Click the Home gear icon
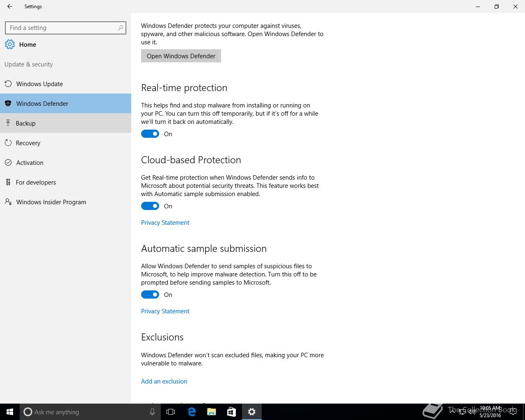Screen dimensions: 525x420 [10, 44]
